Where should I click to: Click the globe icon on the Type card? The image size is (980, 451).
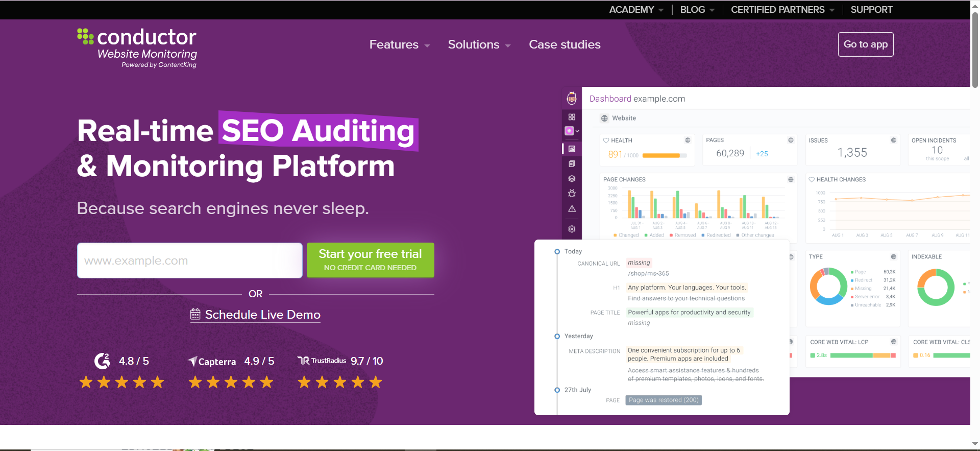coord(893,256)
